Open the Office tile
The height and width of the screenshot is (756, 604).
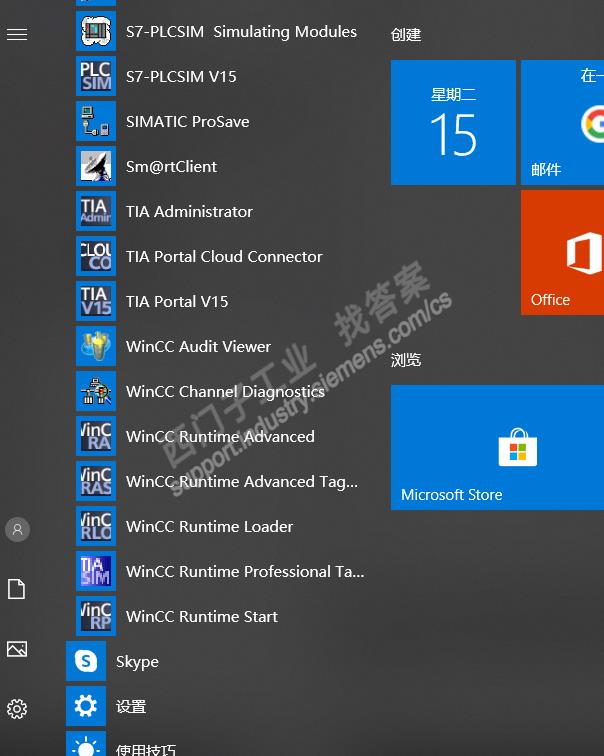pyautogui.click(x=562, y=253)
